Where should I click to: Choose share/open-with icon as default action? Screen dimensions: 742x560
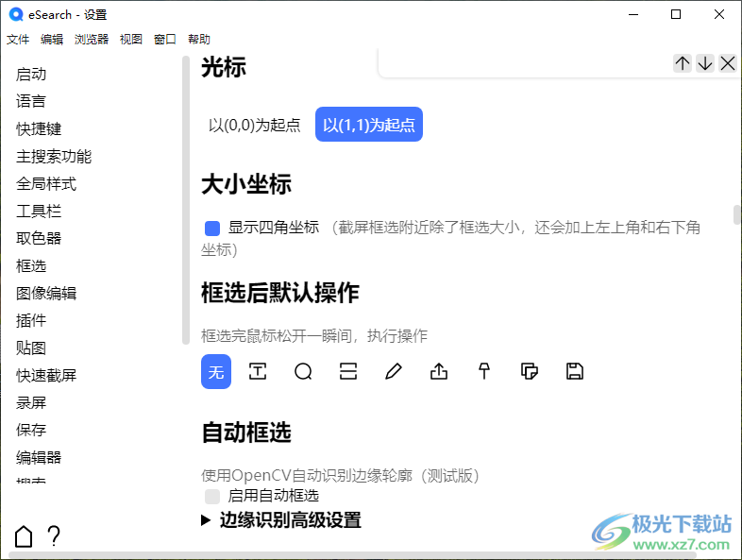pyautogui.click(x=439, y=371)
